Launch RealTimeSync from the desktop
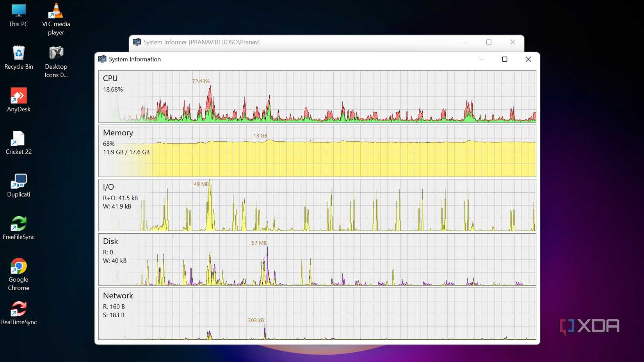This screenshot has height=362, width=644. coord(19,309)
